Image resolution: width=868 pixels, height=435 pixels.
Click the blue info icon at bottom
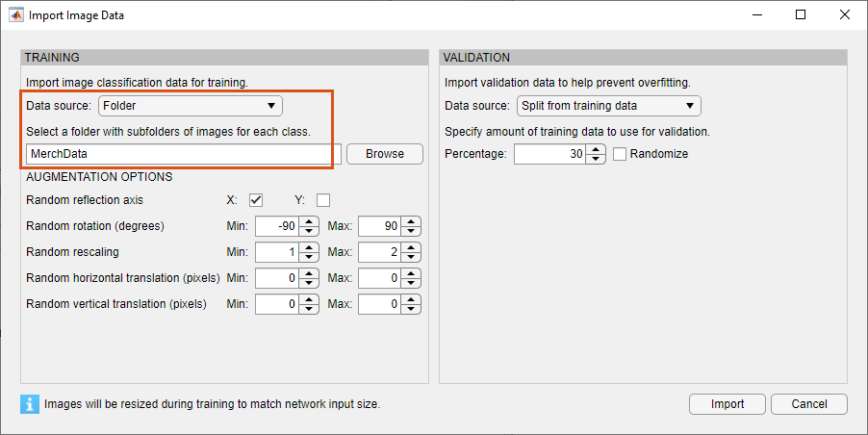[30, 403]
